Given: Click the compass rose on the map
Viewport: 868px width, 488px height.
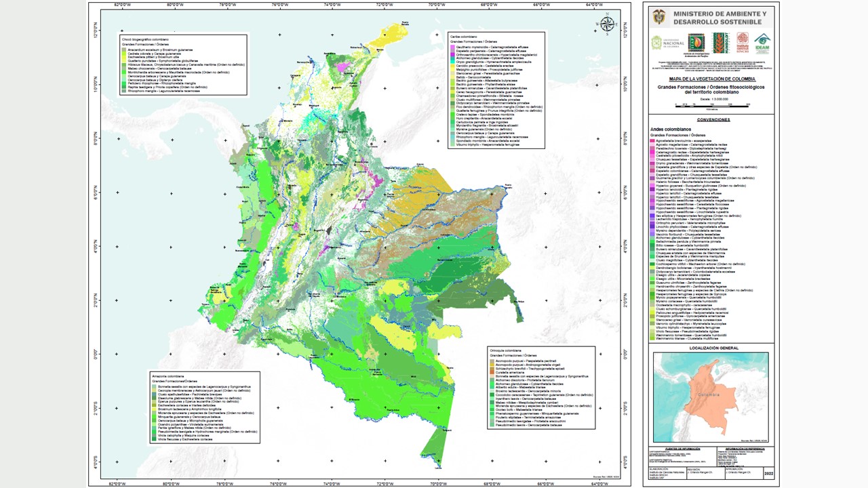Looking at the screenshot, I should (608, 24).
